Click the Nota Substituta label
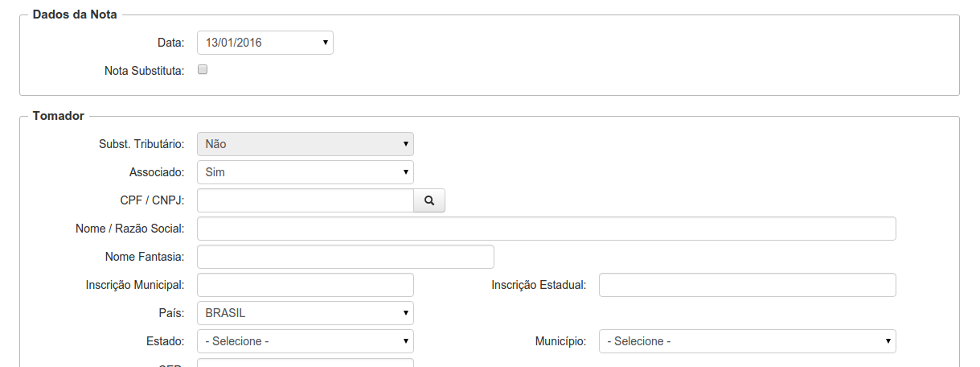980x367 pixels. [144, 71]
